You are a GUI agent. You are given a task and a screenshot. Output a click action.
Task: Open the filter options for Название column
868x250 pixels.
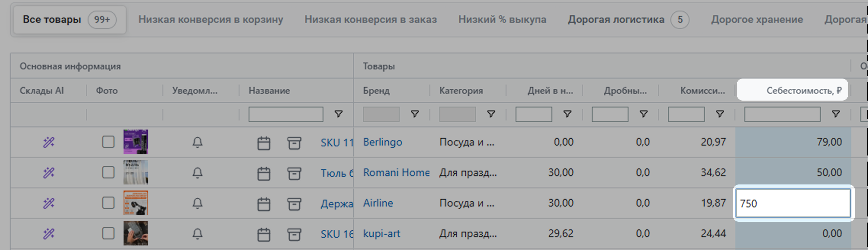(x=338, y=114)
